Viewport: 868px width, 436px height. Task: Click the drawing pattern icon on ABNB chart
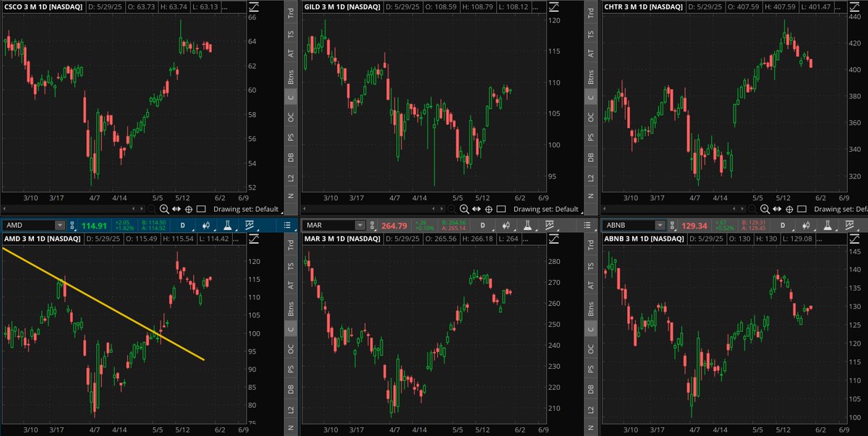tap(850, 226)
